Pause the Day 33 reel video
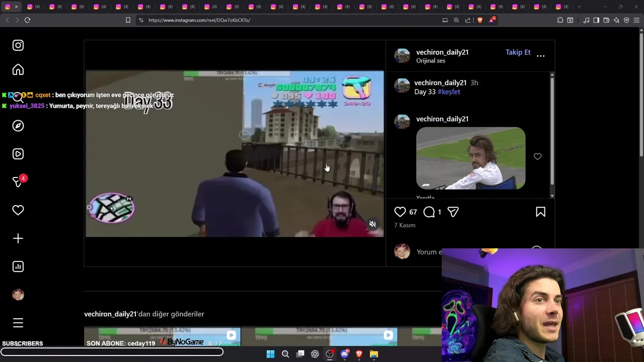 click(234, 153)
